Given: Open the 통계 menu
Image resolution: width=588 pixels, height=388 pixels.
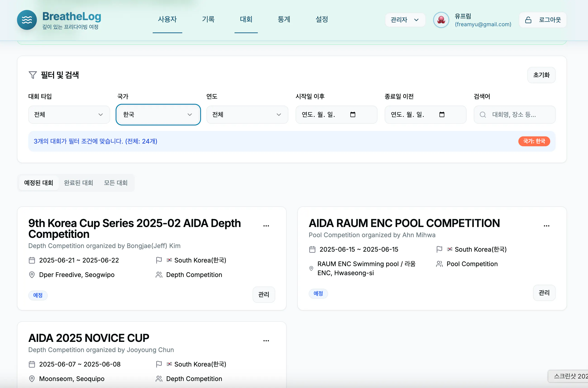Looking at the screenshot, I should [284, 19].
